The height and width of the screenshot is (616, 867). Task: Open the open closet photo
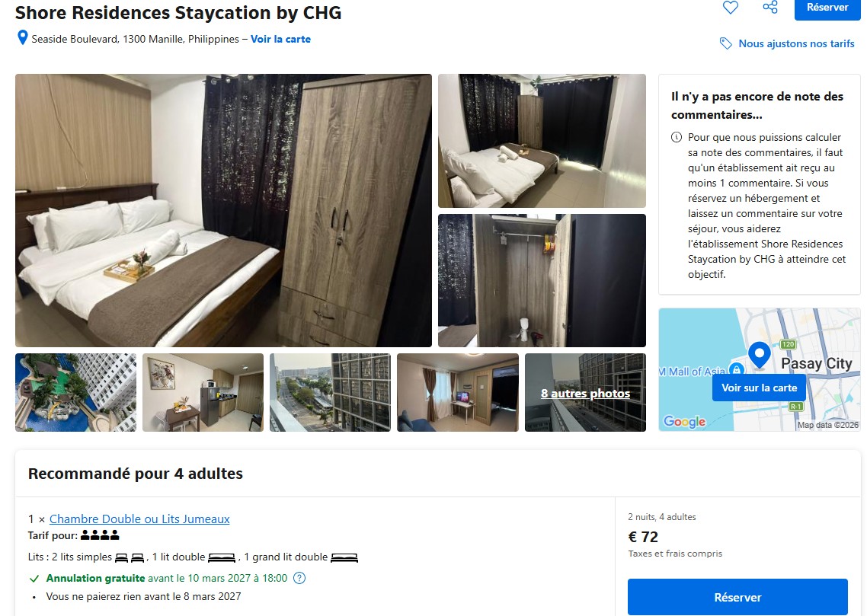(x=542, y=281)
